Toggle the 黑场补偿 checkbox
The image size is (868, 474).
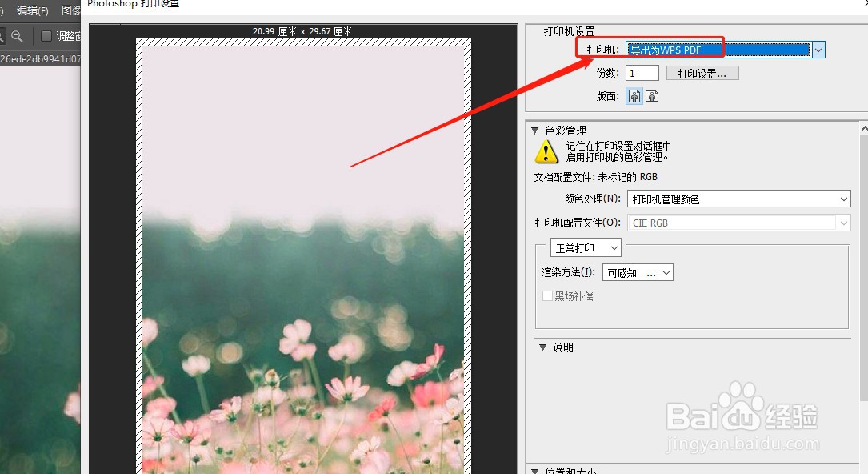point(547,296)
